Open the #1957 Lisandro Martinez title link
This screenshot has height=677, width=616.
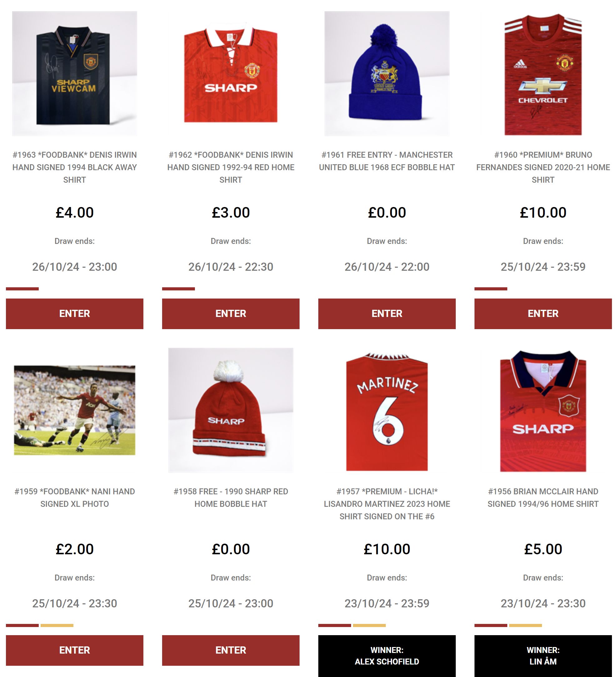point(387,504)
